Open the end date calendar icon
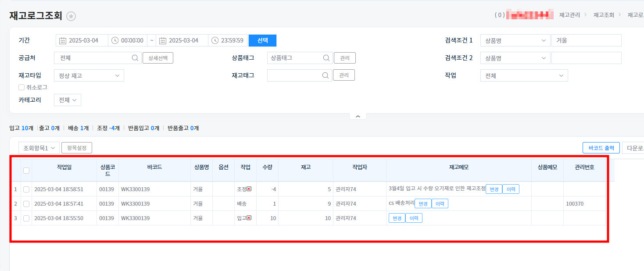Screen dimensions: 644x271 click(x=163, y=40)
